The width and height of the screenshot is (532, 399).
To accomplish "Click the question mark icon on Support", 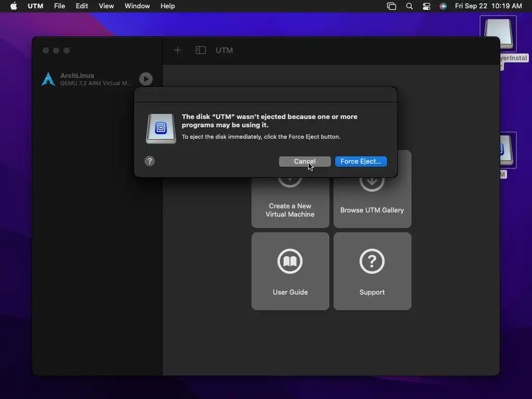I will click(372, 261).
